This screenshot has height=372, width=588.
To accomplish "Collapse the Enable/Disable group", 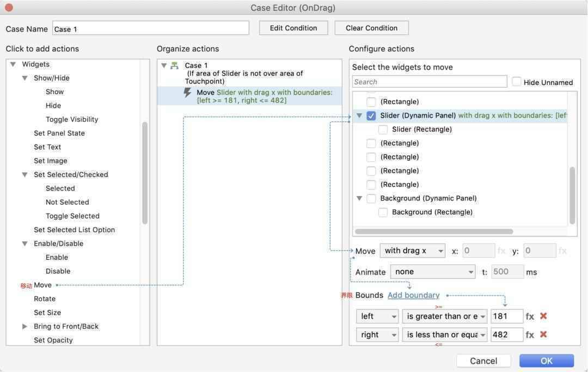I will 24,244.
